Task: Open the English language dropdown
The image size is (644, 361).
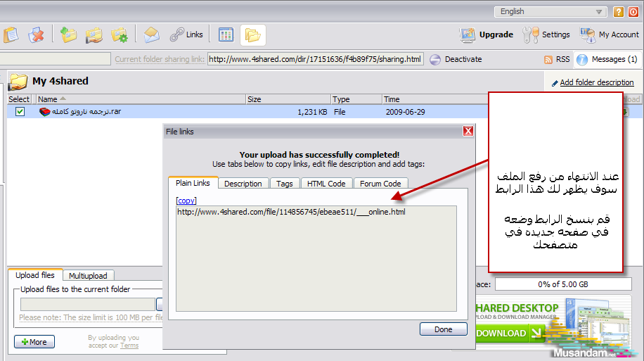Action: (550, 11)
